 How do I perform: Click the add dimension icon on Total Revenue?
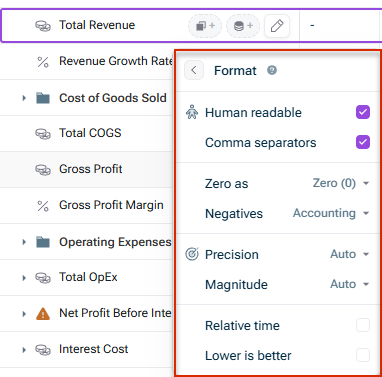[x=205, y=26]
